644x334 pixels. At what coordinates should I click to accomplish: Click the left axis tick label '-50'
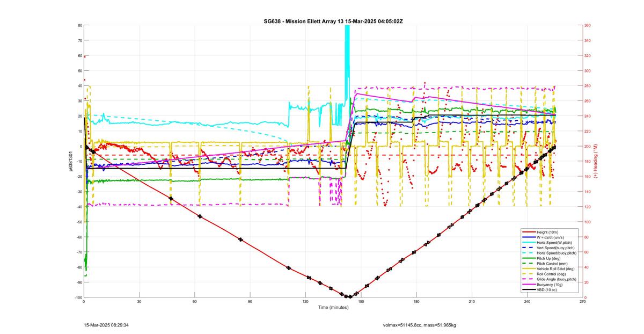[x=79, y=222]
